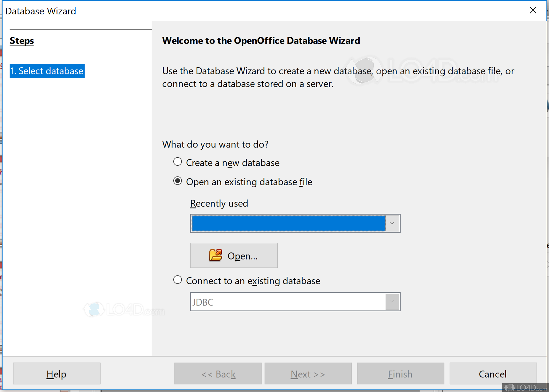Select the 1. Select database step
This screenshot has width=549, height=392.
[x=47, y=71]
